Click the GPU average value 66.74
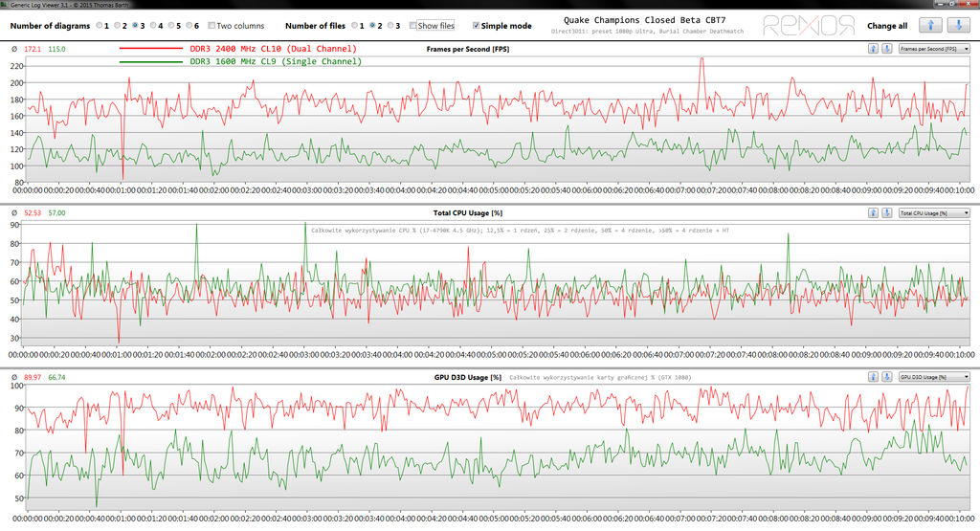The height and width of the screenshot is (531, 980). point(56,377)
